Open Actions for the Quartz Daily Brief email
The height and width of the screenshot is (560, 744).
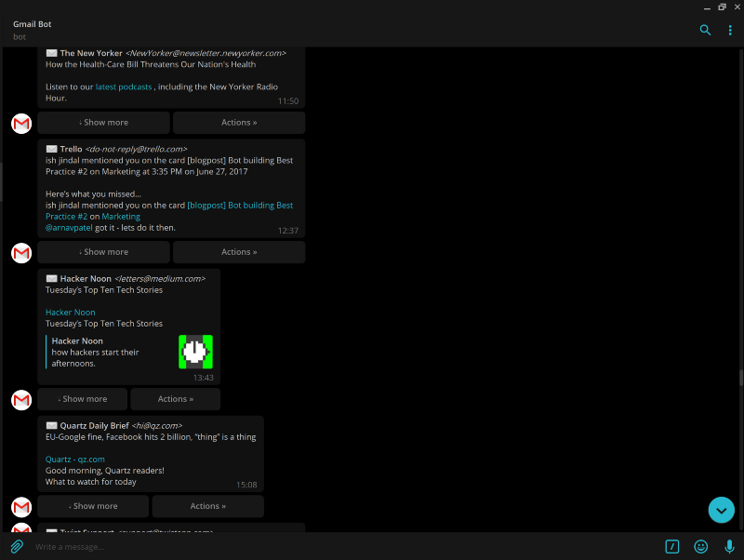(207, 506)
